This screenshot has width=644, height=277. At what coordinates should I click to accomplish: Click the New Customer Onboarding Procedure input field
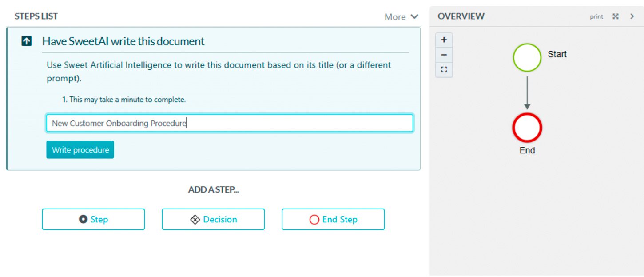(x=230, y=123)
